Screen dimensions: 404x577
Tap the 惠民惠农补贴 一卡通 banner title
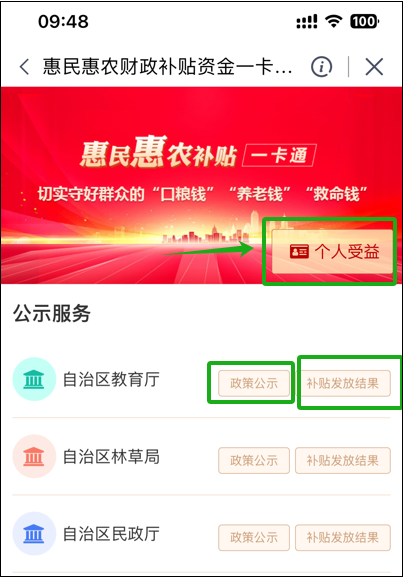point(198,153)
